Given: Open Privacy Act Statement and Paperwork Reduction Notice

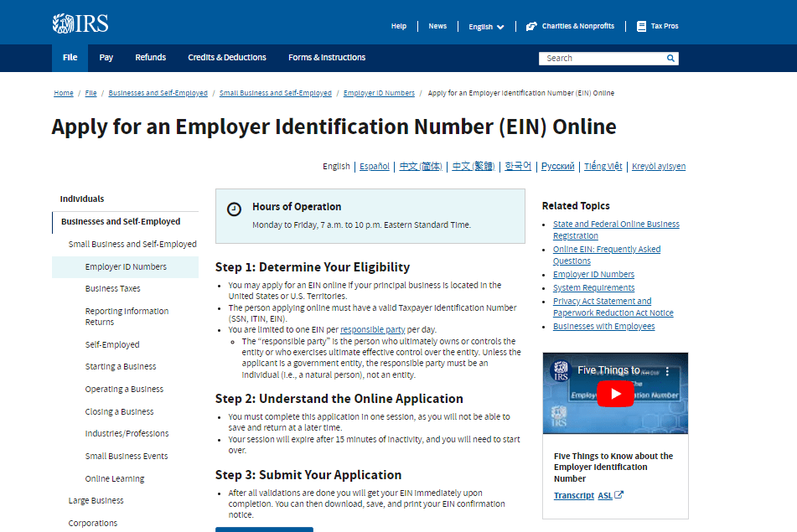Looking at the screenshot, I should pyautogui.click(x=613, y=307).
